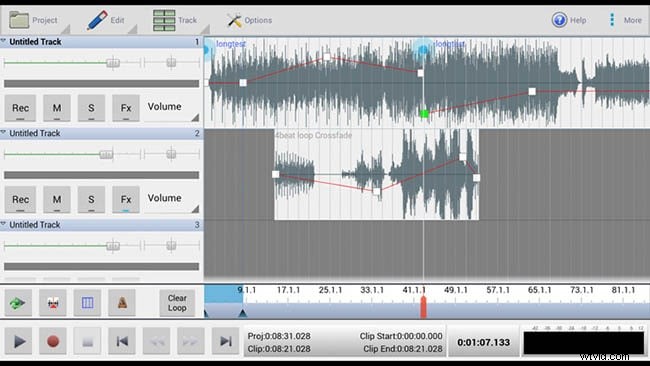
Task: Expand the Edit menu corner arrow
Action: pos(133,29)
